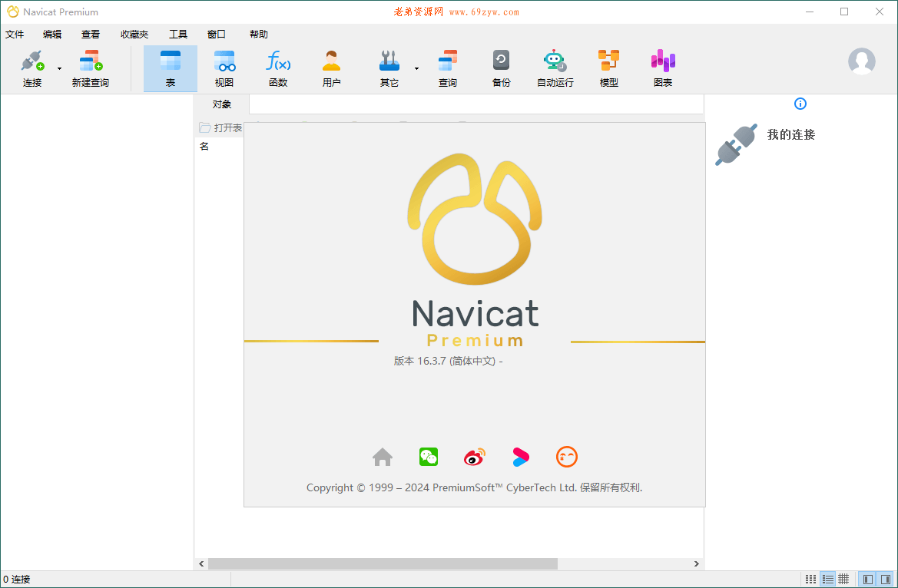Open the Tools (工具) menu
Image resolution: width=898 pixels, height=588 pixels.
tap(178, 35)
